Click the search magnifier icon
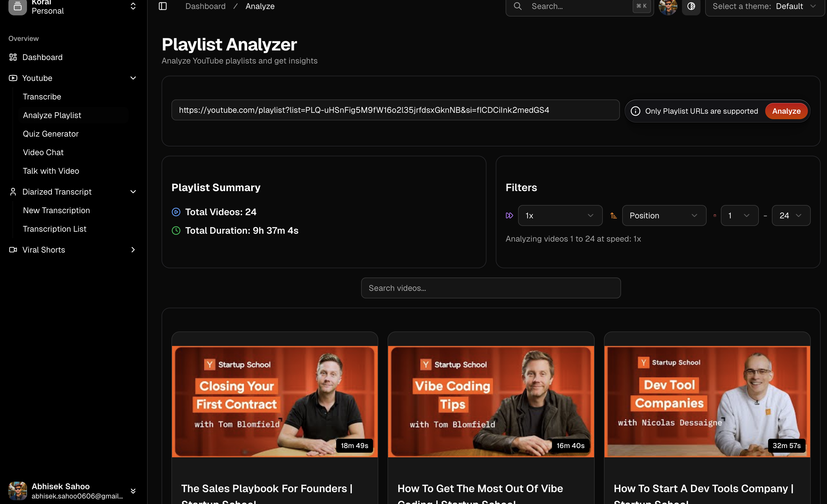The image size is (827, 504). click(x=517, y=6)
